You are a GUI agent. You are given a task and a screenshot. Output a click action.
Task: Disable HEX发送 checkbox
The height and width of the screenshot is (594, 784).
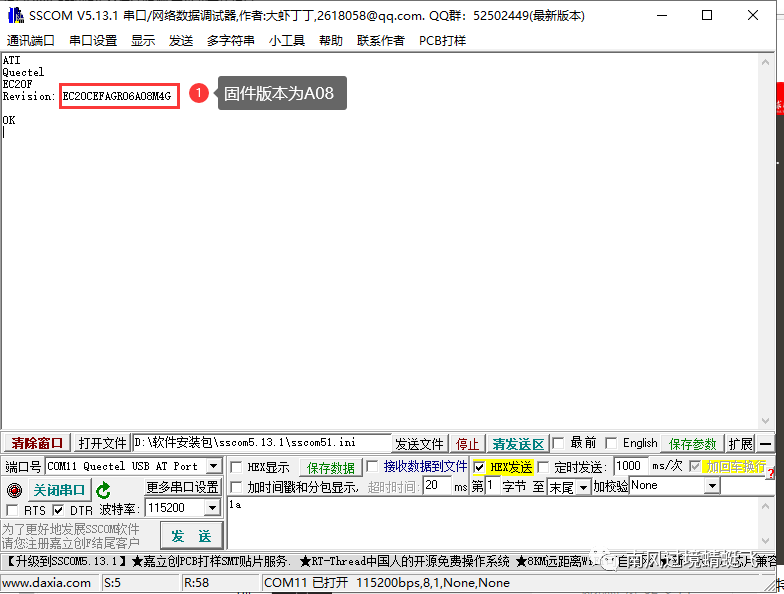(478, 468)
